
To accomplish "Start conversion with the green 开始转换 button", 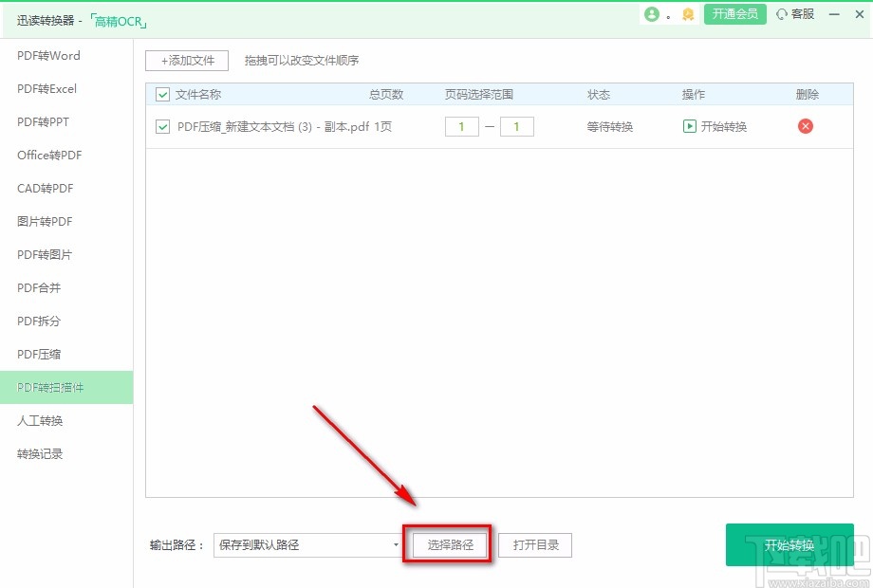I will click(x=789, y=544).
